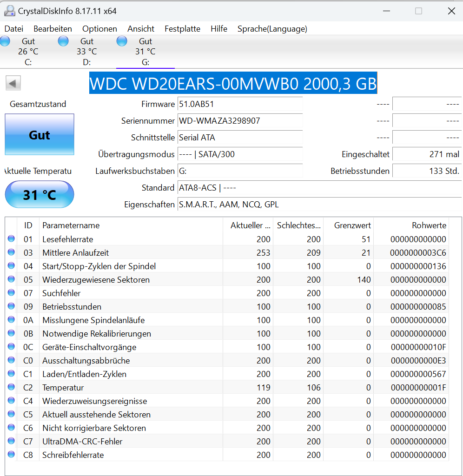Click status orb for Laden/Entladen-Zyklen
463x476 pixels.
tap(11, 373)
